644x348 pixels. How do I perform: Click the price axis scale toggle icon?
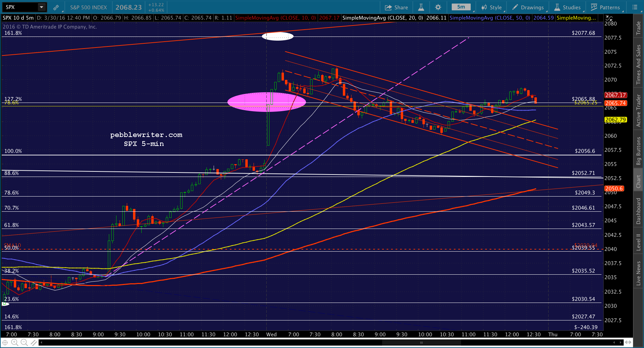(x=609, y=18)
